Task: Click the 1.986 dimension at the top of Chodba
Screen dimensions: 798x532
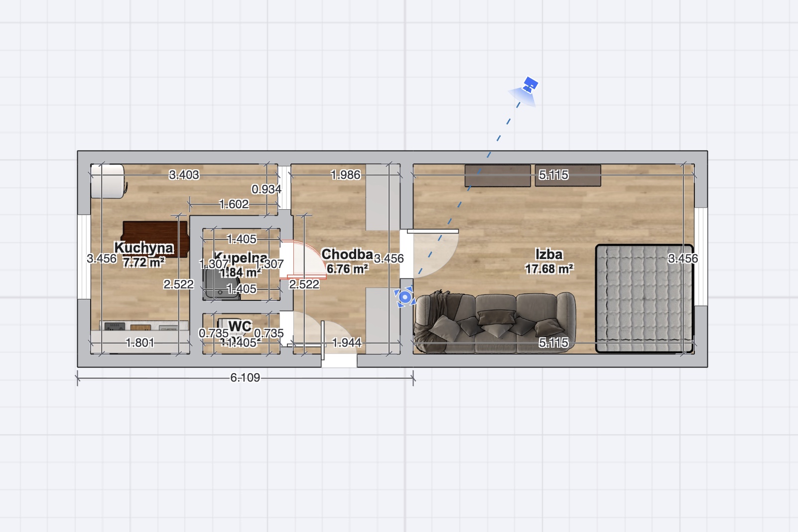Action: (x=345, y=175)
